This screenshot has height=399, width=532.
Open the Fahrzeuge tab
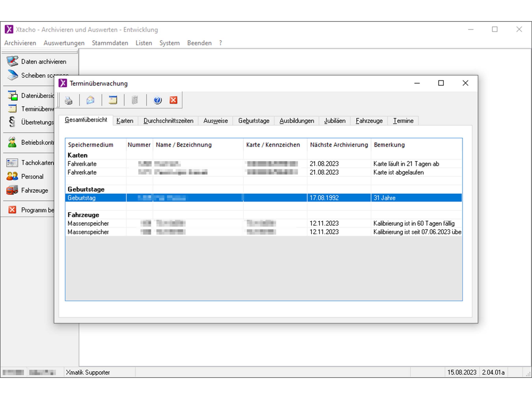tap(369, 121)
